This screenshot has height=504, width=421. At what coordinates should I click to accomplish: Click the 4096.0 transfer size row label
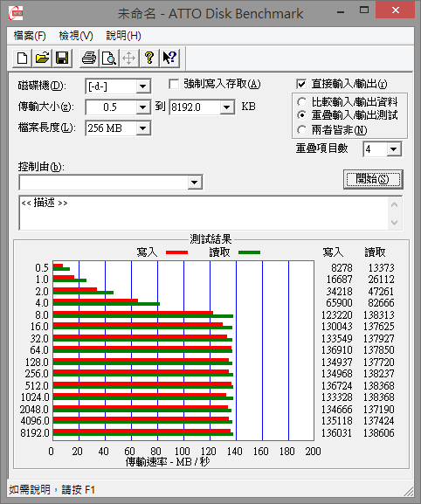35,421
